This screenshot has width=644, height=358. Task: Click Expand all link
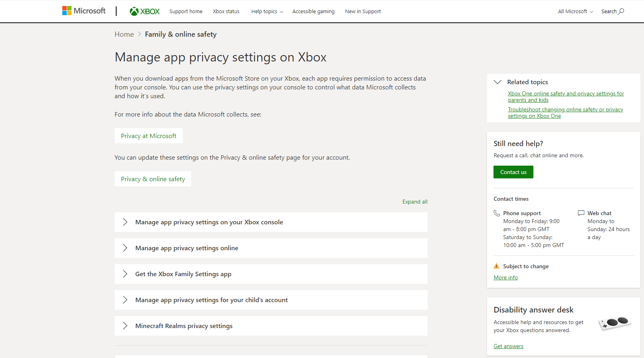(x=415, y=202)
